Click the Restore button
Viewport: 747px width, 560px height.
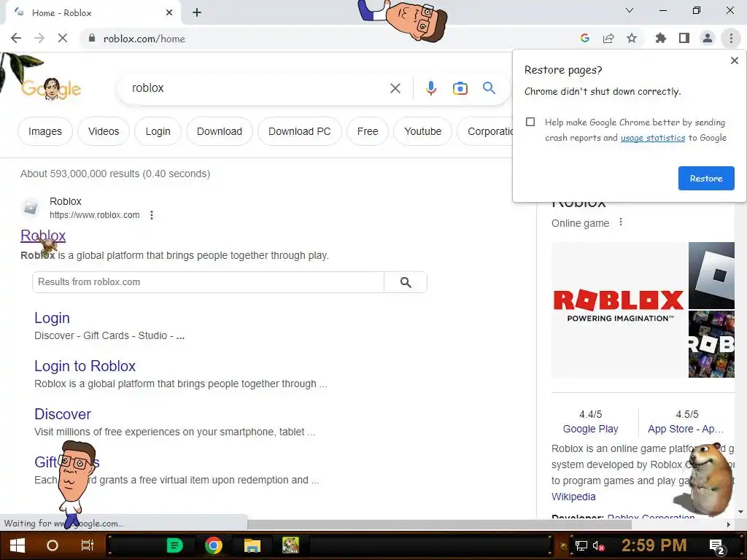[706, 178]
